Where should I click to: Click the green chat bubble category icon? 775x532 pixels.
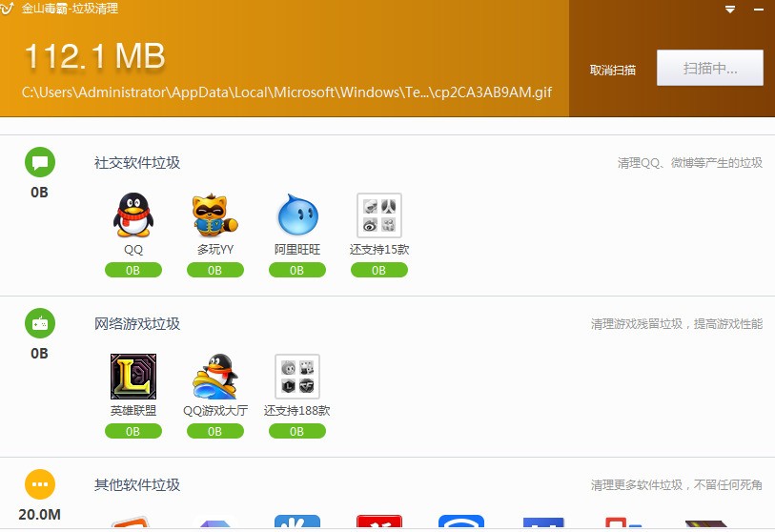40,162
